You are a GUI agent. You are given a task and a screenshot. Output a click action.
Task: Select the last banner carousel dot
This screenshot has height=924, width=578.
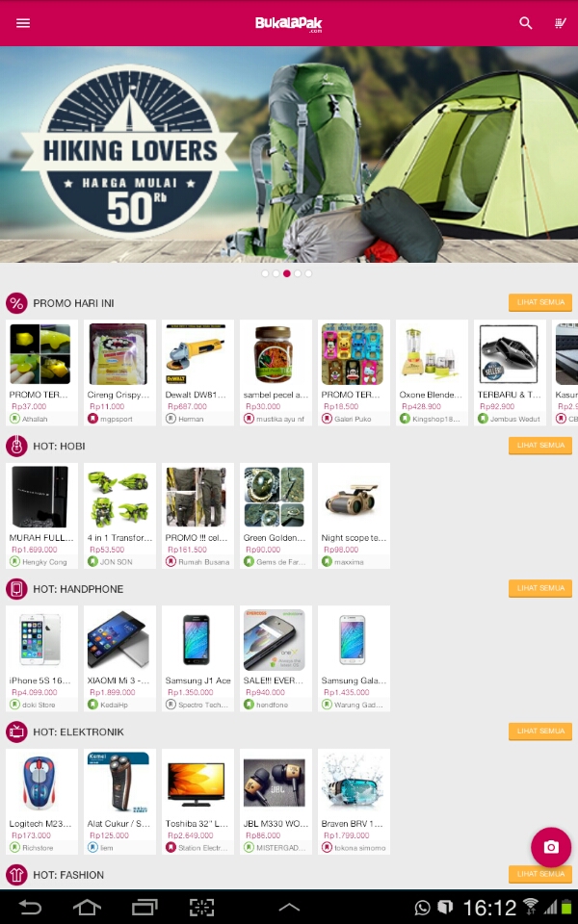tap(308, 273)
